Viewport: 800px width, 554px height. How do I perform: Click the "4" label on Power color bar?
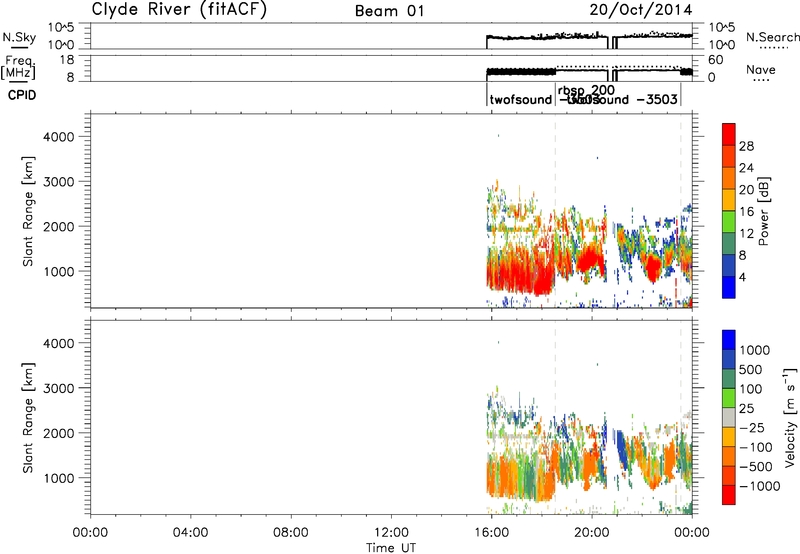tap(742, 277)
